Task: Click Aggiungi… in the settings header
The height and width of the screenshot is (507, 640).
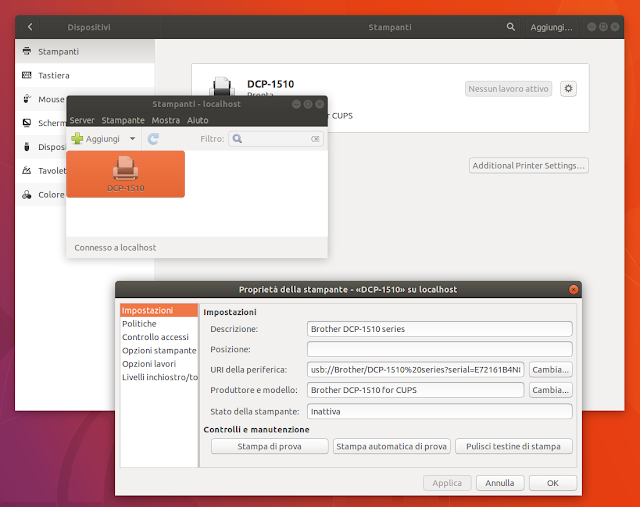Action: click(x=551, y=27)
